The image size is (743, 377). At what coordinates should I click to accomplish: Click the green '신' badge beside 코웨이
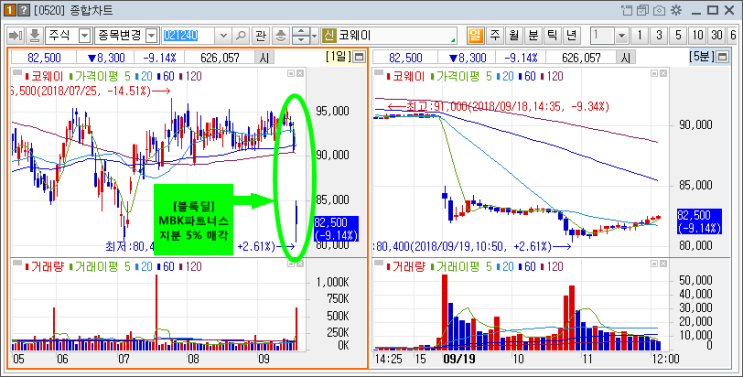click(328, 35)
